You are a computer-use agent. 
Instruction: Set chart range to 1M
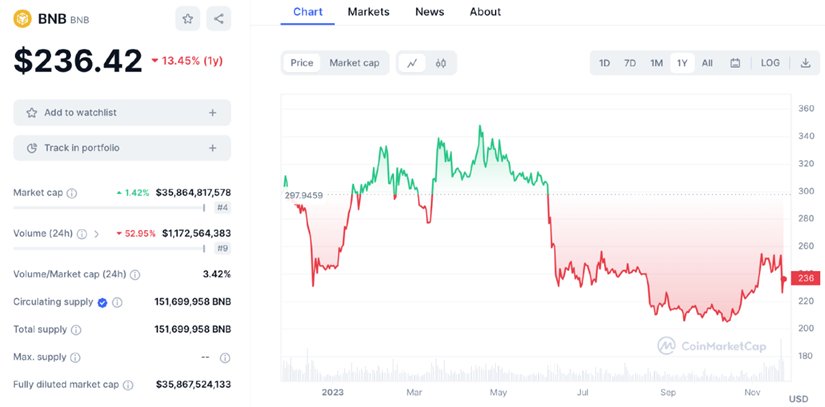click(x=656, y=63)
